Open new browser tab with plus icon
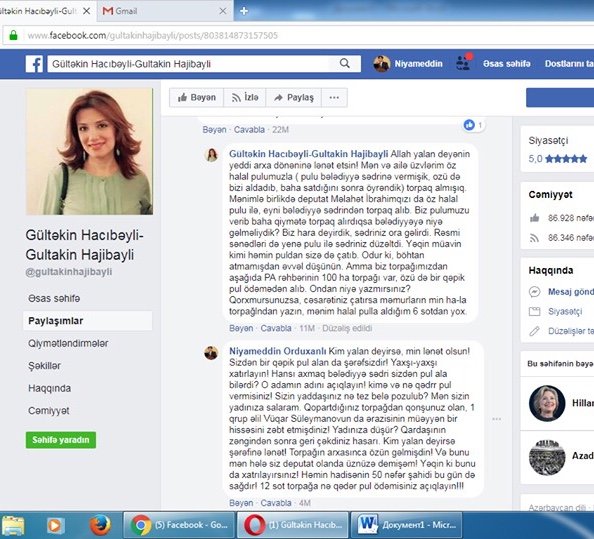 pos(244,11)
